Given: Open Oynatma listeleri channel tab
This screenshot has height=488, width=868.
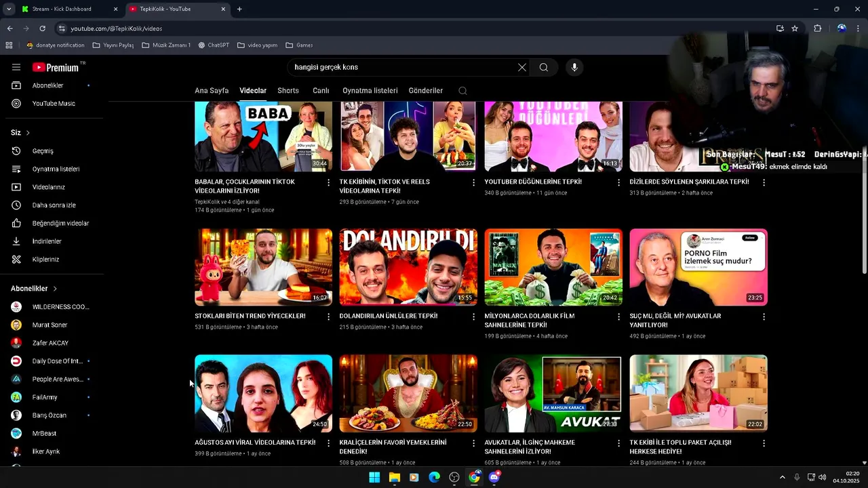Looking at the screenshot, I should coord(370,91).
